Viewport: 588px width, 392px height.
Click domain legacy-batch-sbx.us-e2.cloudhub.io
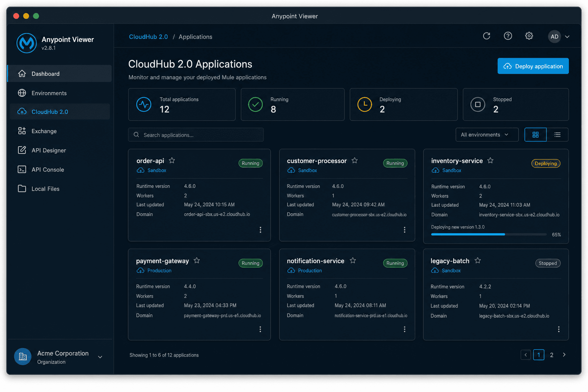(x=514, y=316)
